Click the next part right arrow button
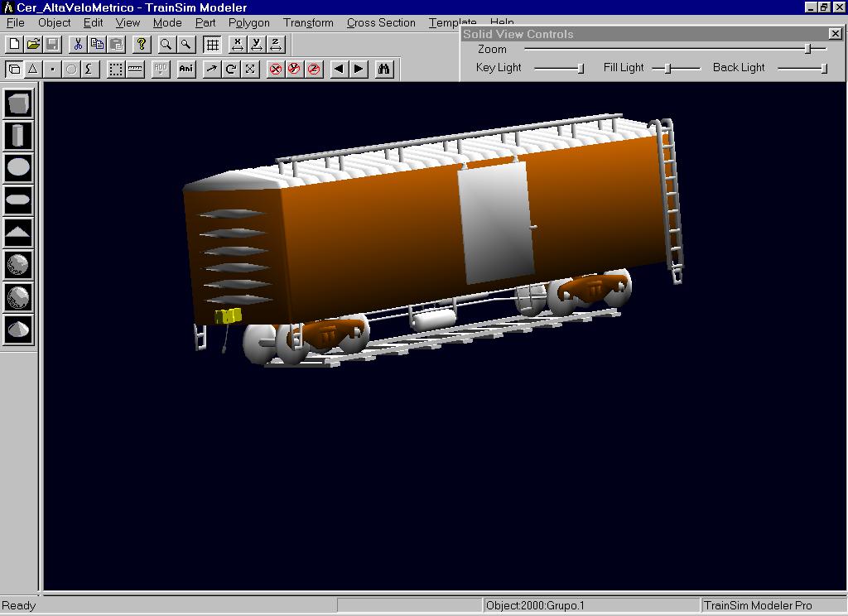 pos(359,70)
